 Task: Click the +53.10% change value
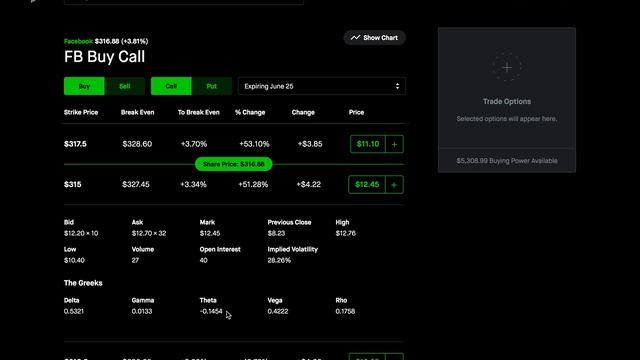(x=254, y=144)
